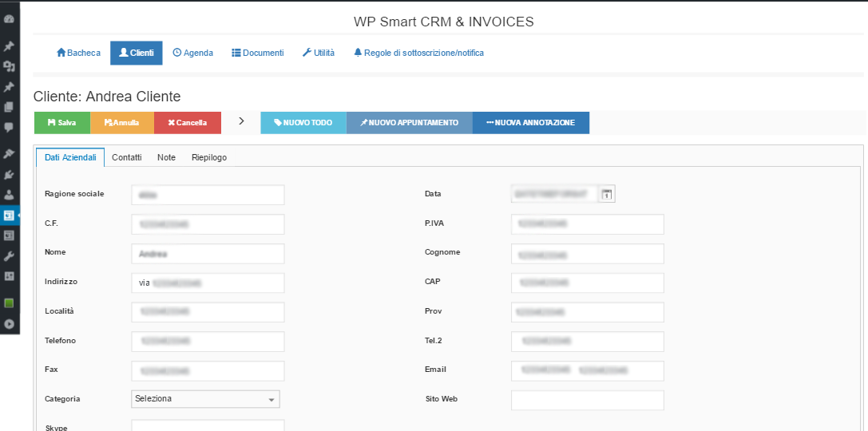Click the green square sidebar icon

point(9,303)
